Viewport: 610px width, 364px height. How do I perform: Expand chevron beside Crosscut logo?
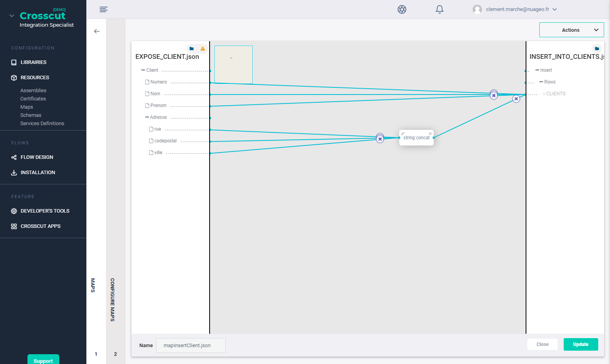click(x=12, y=16)
